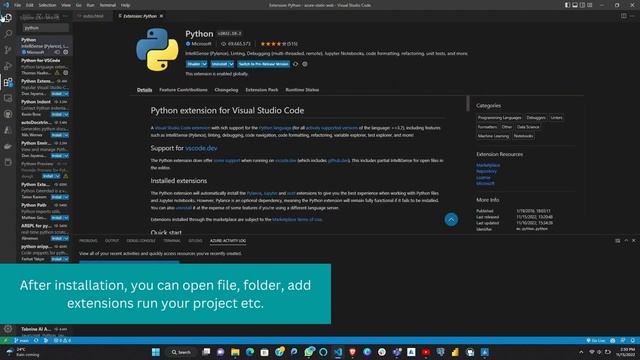Open Microsoft Edge from taskbar
The width and height of the screenshot is (640, 360).
pos(250,352)
